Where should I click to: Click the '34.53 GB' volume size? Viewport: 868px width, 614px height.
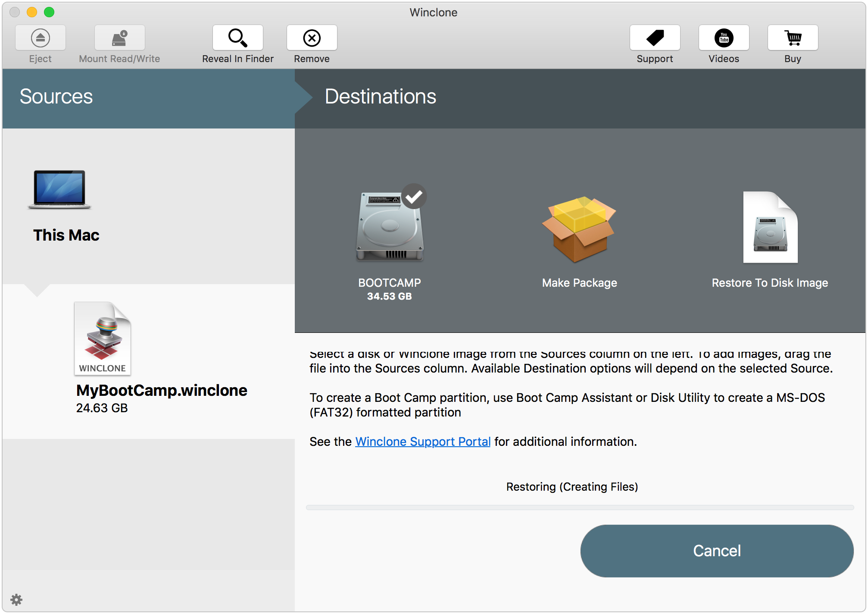(390, 296)
